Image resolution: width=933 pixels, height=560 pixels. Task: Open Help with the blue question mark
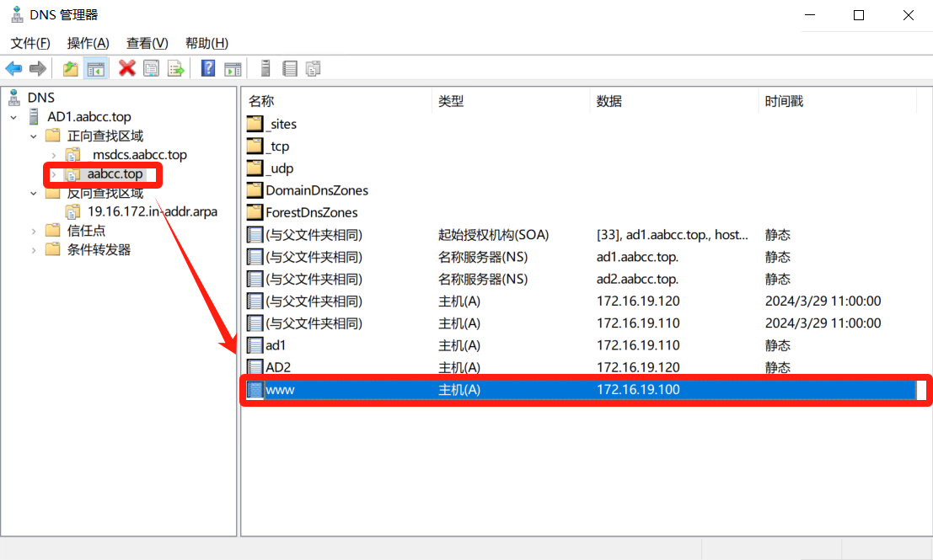208,68
